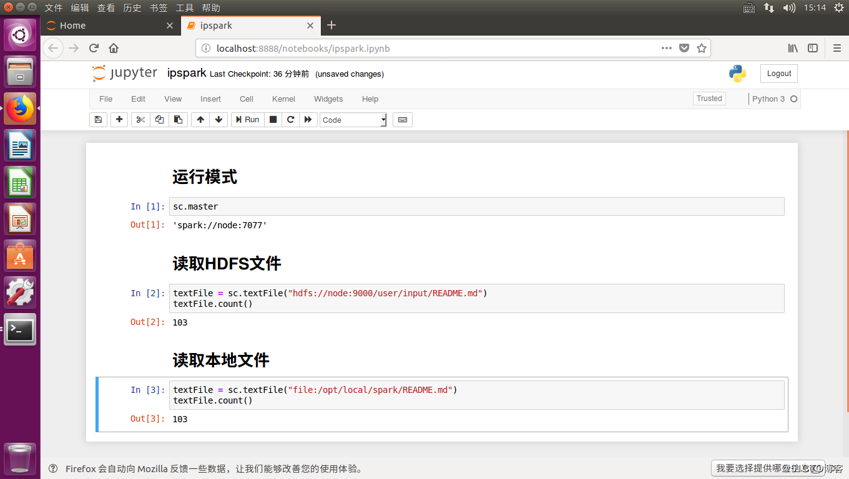Open page actions three-dot menu
This screenshot has width=849, height=479.
pyautogui.click(x=667, y=48)
